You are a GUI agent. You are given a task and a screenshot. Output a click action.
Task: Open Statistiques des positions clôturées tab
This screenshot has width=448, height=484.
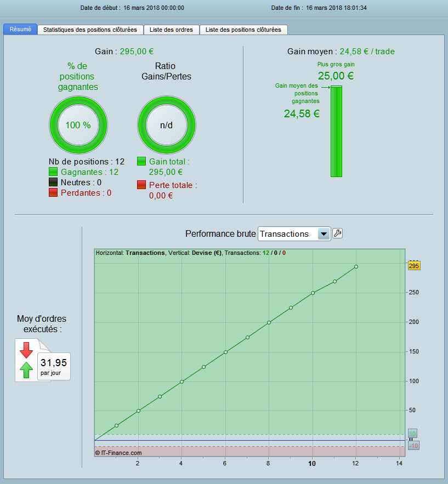[90, 30]
